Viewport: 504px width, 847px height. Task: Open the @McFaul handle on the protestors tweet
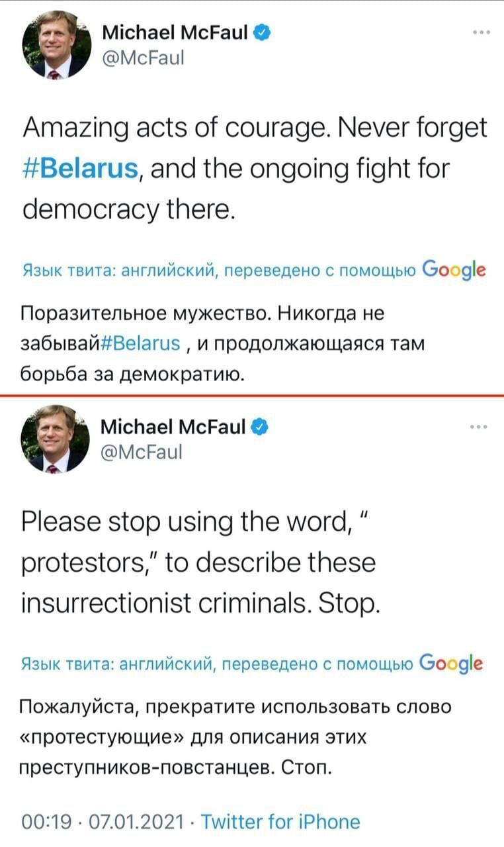[x=142, y=453]
